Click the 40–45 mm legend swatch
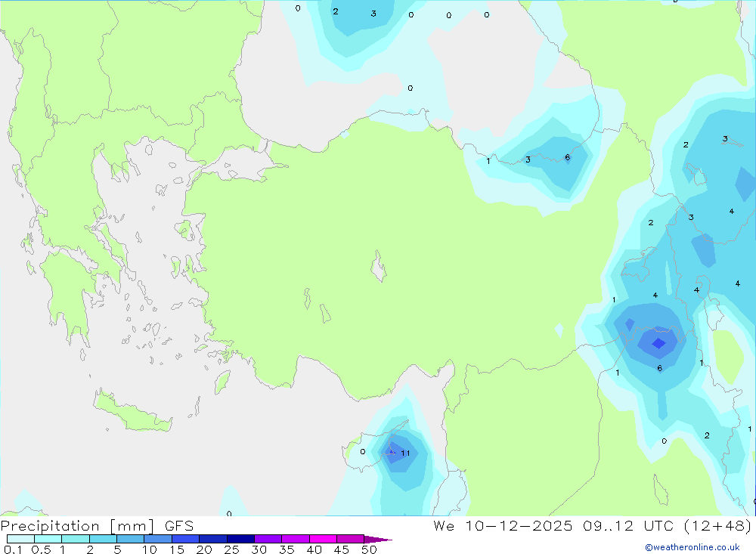The height and width of the screenshot is (554, 756). click(323, 539)
